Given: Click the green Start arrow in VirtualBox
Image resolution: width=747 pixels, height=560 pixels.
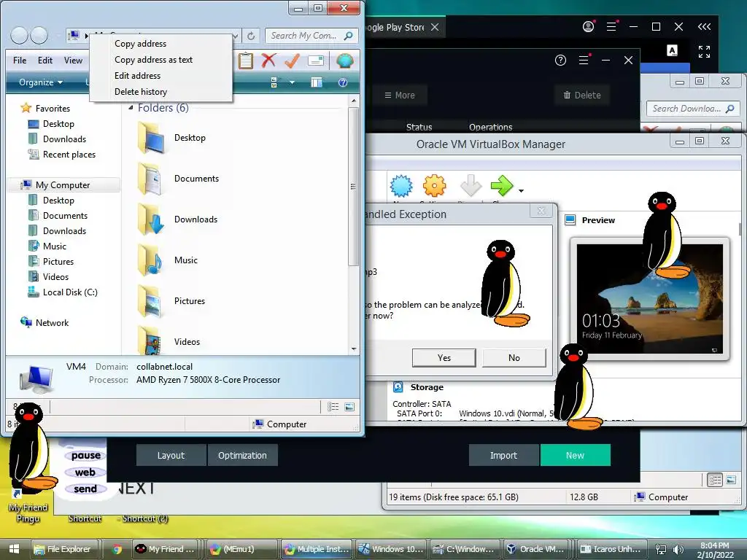Looking at the screenshot, I should (x=502, y=186).
